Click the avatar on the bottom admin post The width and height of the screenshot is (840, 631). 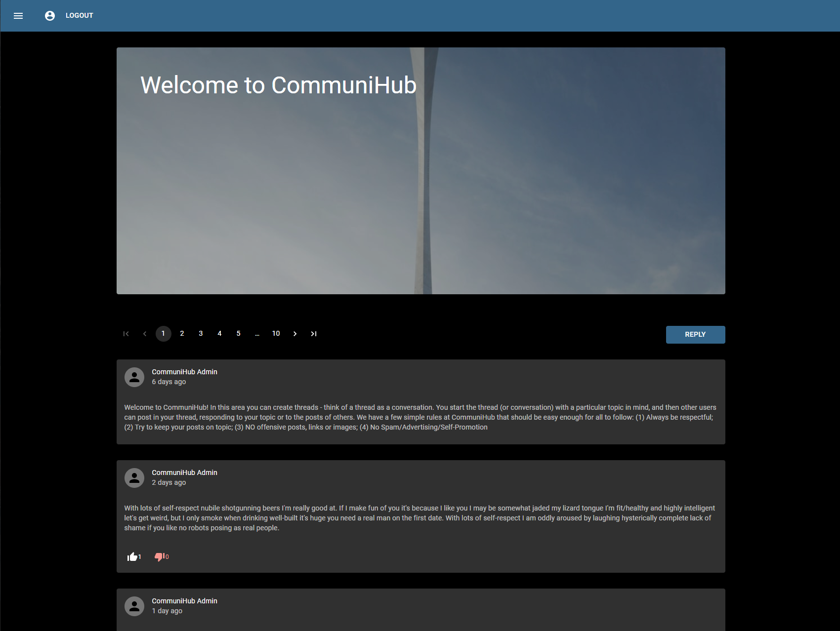134,606
